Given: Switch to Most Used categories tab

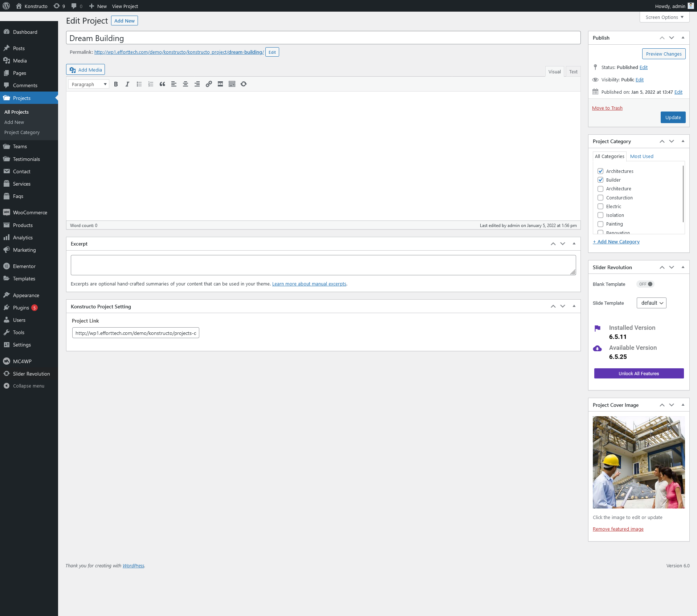Looking at the screenshot, I should 641,156.
